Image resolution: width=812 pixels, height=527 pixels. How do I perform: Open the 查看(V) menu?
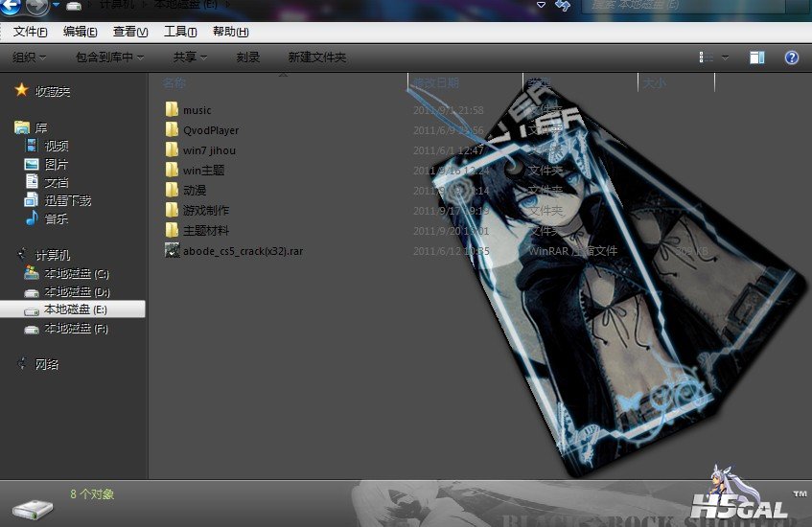[x=130, y=32]
